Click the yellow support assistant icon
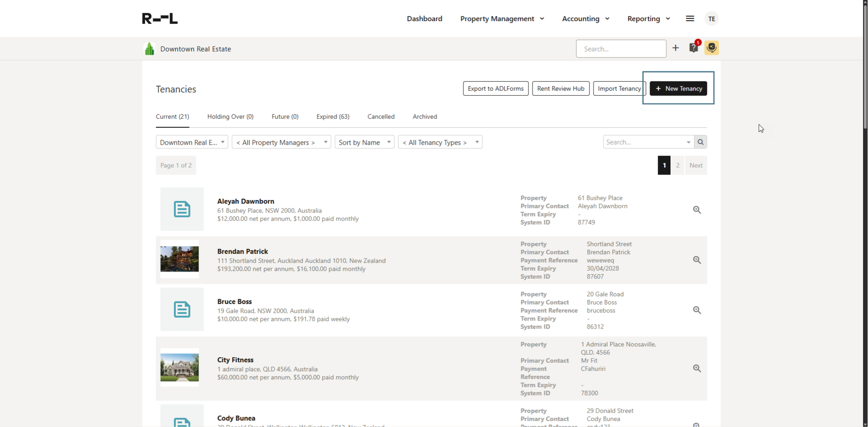This screenshot has width=868, height=427. (712, 48)
